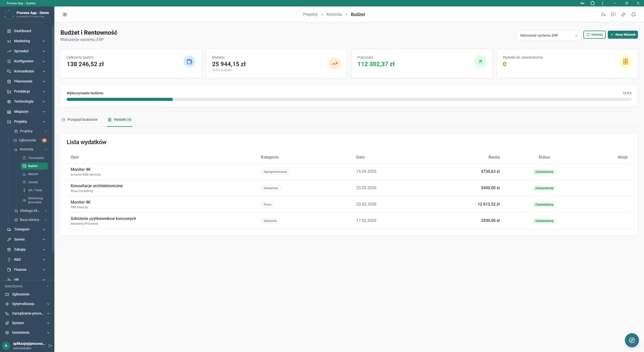The image size is (644, 352).
Task: Click the key icon in title bar
Action: (x=582, y=3)
